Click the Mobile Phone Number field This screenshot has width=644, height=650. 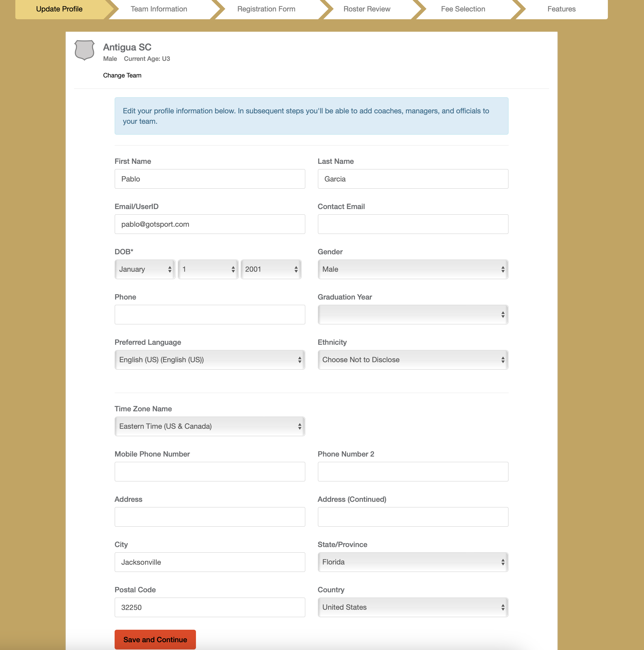click(210, 471)
